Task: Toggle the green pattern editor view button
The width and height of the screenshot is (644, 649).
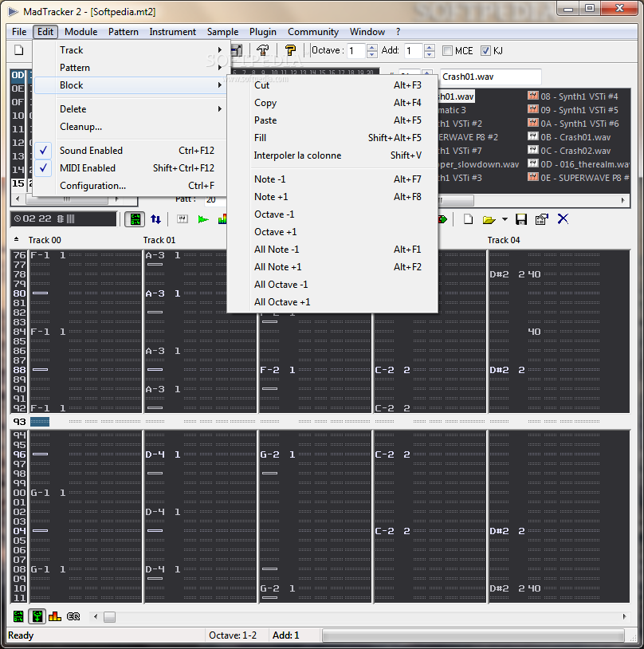Action: pos(135,219)
